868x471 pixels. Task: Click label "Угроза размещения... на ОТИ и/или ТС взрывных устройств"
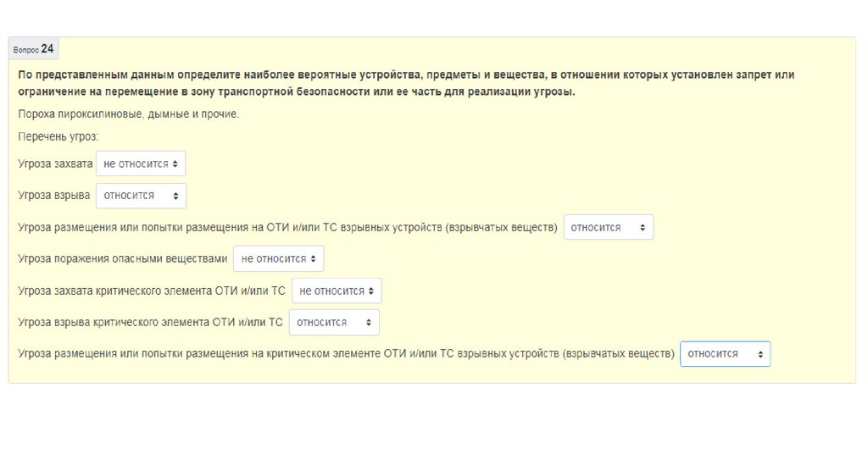point(287,228)
